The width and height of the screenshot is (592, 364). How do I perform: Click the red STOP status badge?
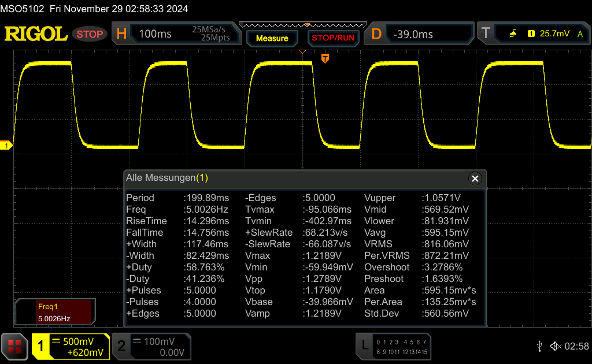(90, 34)
